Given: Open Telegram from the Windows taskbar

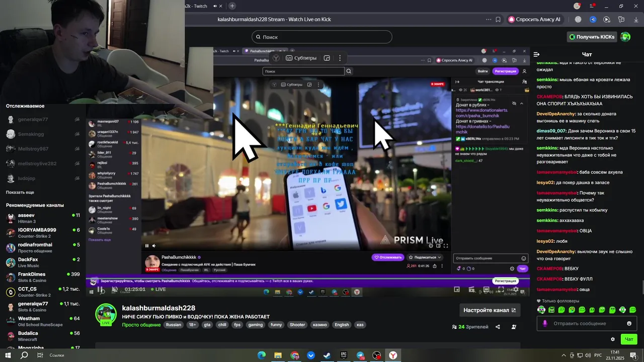Looking at the screenshot, I should pyautogui.click(x=360, y=355).
